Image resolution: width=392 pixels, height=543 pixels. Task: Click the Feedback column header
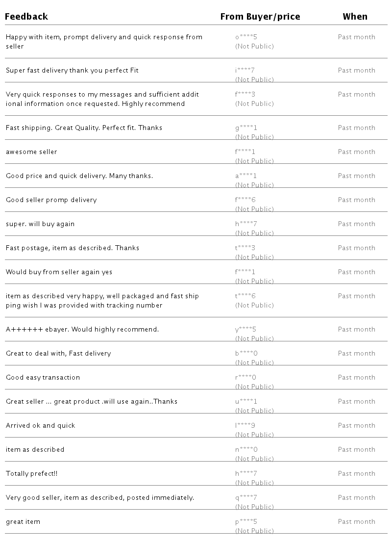point(26,17)
